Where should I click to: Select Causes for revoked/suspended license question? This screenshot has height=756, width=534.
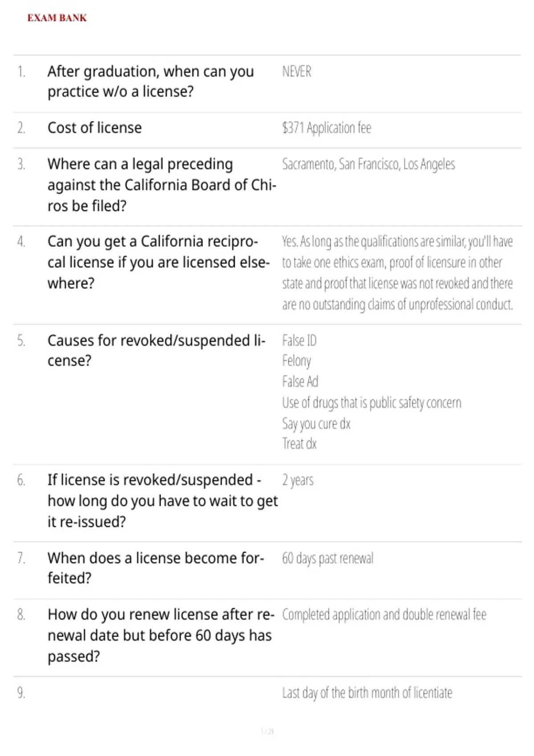click(157, 350)
